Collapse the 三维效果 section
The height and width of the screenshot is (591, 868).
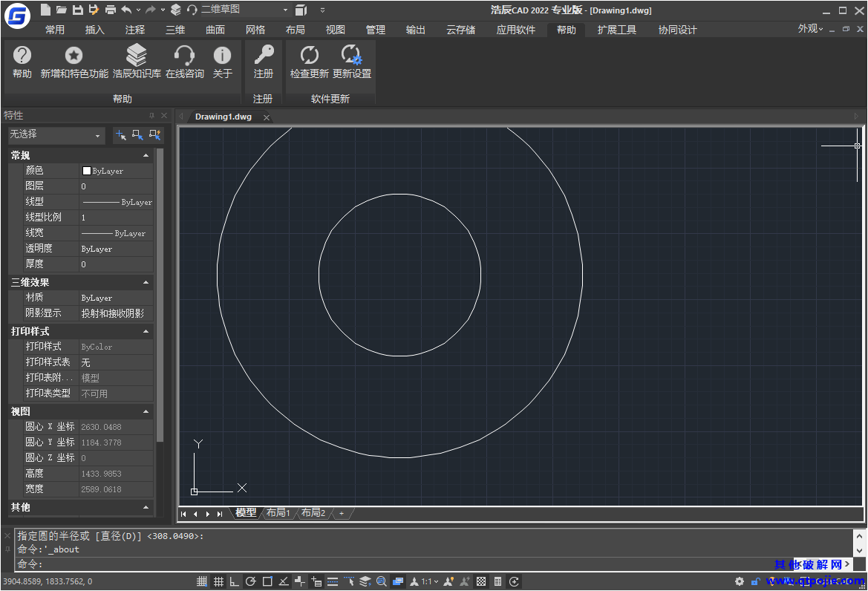coord(146,282)
